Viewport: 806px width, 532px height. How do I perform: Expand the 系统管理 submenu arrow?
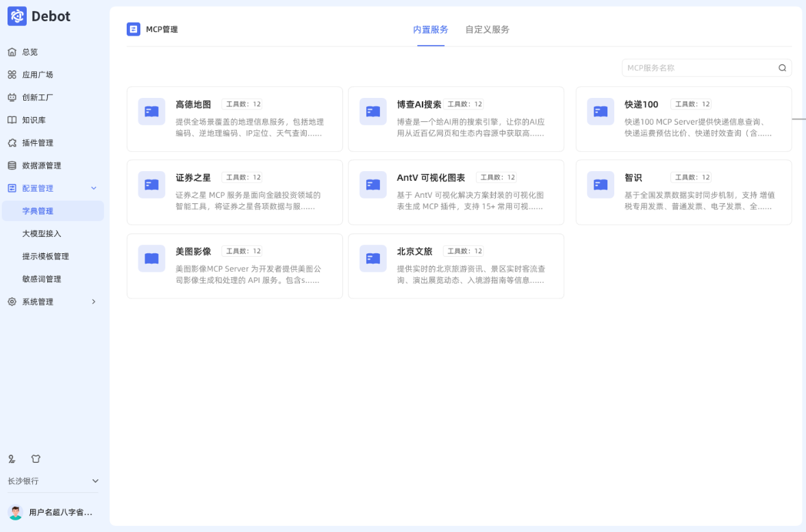[x=94, y=302]
